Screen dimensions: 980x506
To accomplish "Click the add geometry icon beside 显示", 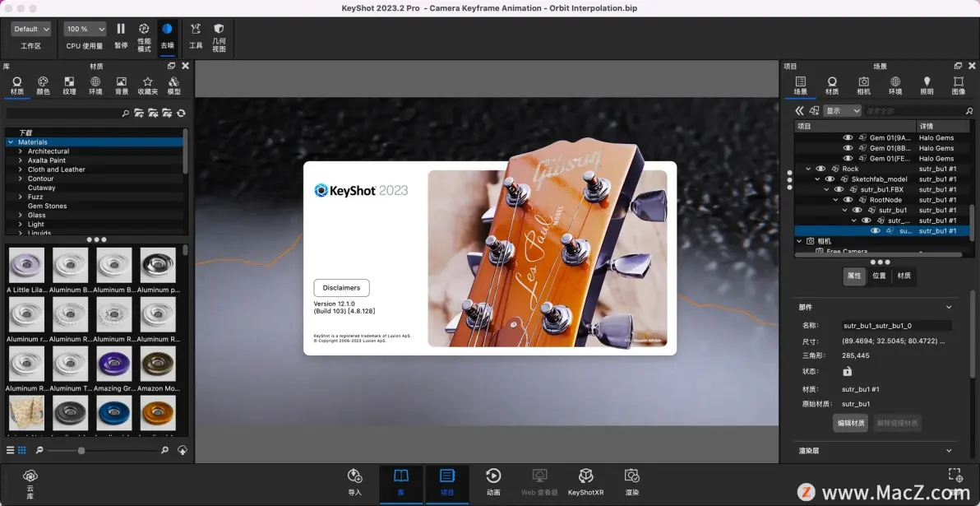I will click(x=815, y=111).
